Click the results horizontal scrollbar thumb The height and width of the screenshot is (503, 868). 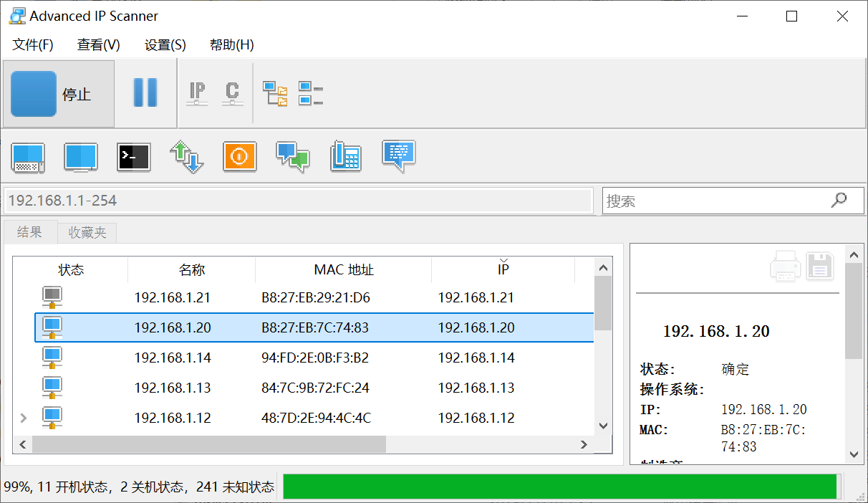coord(208,445)
